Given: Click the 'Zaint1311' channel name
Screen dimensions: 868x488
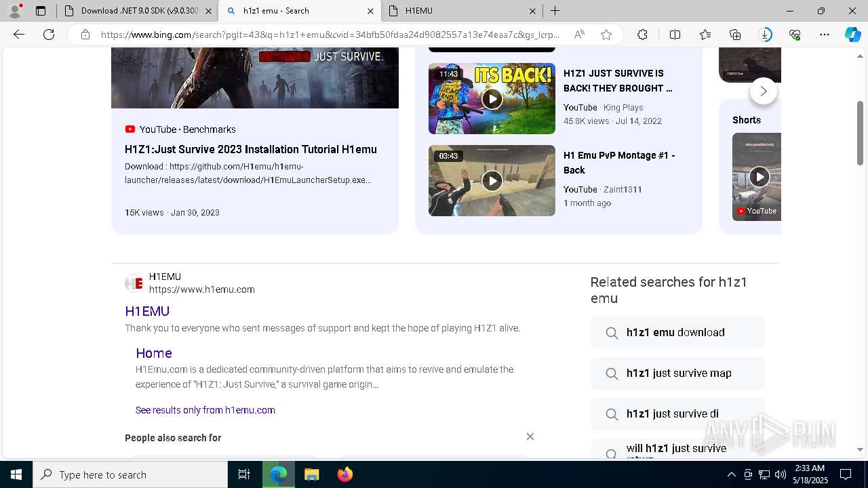Looking at the screenshot, I should [x=623, y=189].
